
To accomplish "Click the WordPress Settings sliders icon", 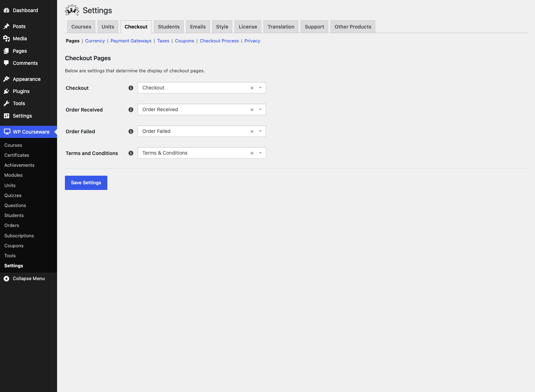I will pos(6,116).
